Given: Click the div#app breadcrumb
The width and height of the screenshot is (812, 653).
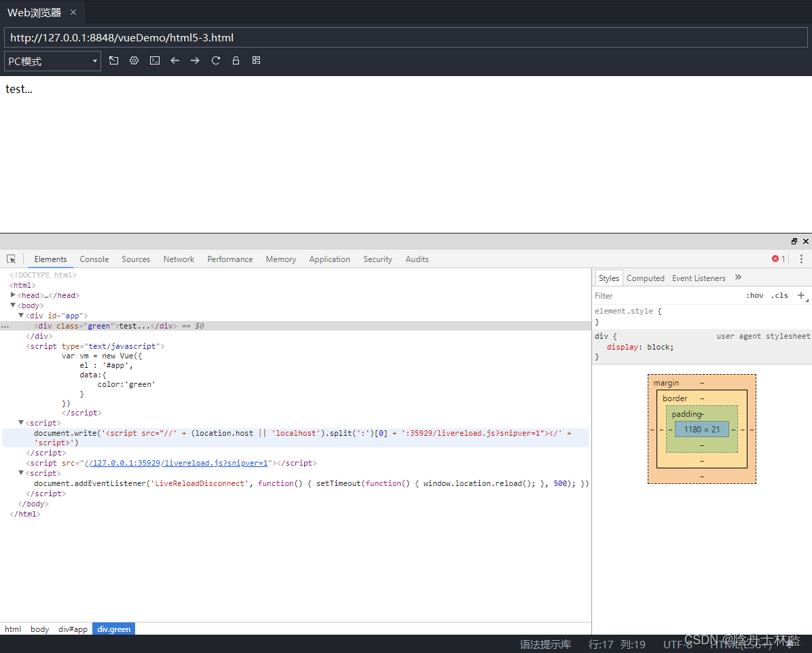Looking at the screenshot, I should [73, 629].
